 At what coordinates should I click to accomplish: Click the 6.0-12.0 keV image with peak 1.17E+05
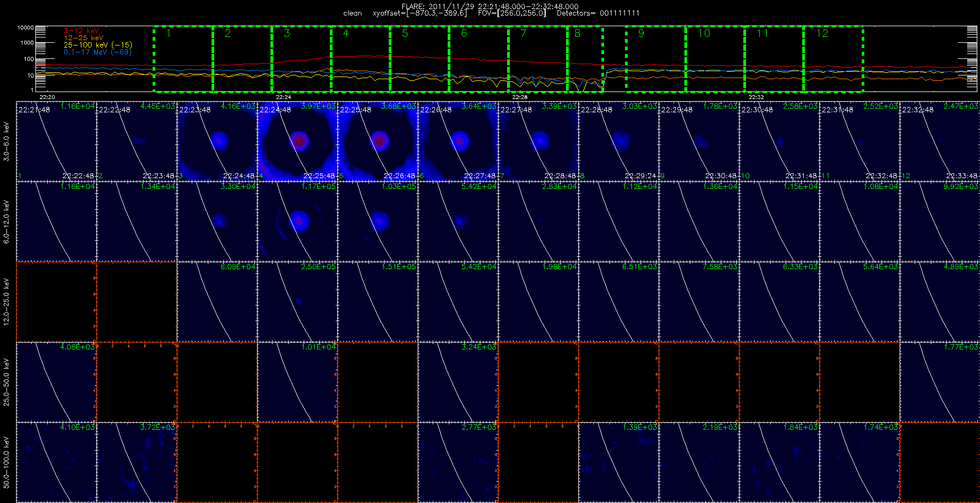298,222
